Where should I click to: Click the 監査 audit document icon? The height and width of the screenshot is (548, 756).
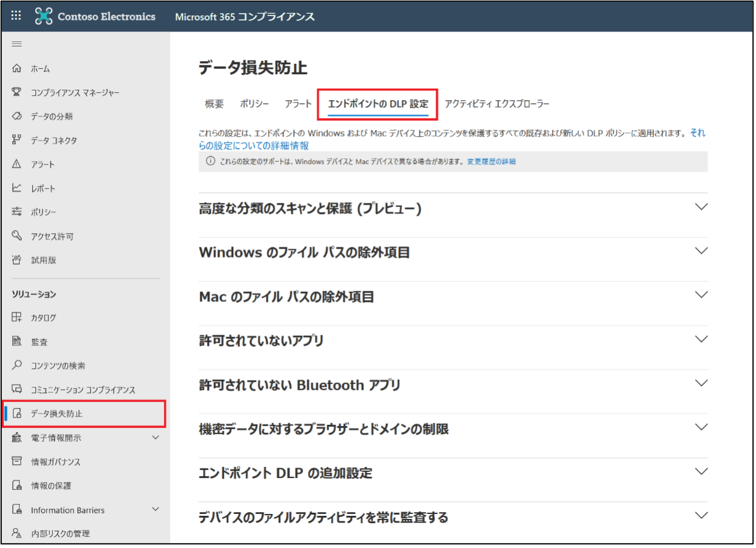[x=17, y=341]
